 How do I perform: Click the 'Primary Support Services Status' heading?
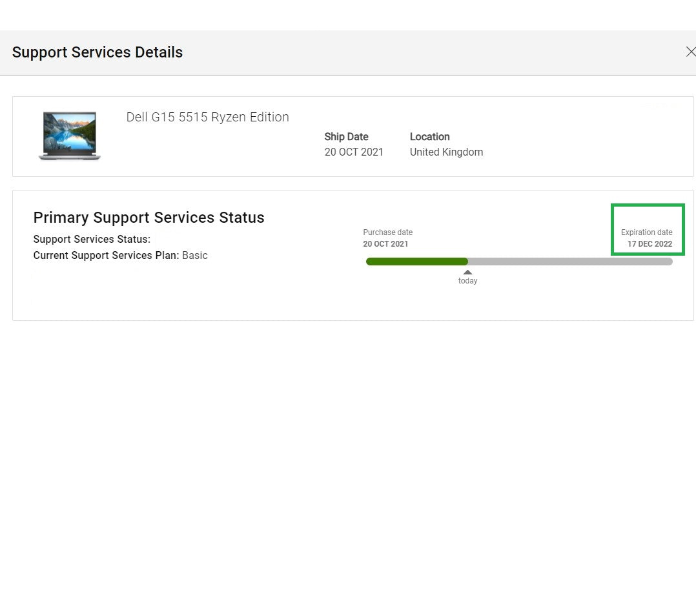click(x=148, y=218)
